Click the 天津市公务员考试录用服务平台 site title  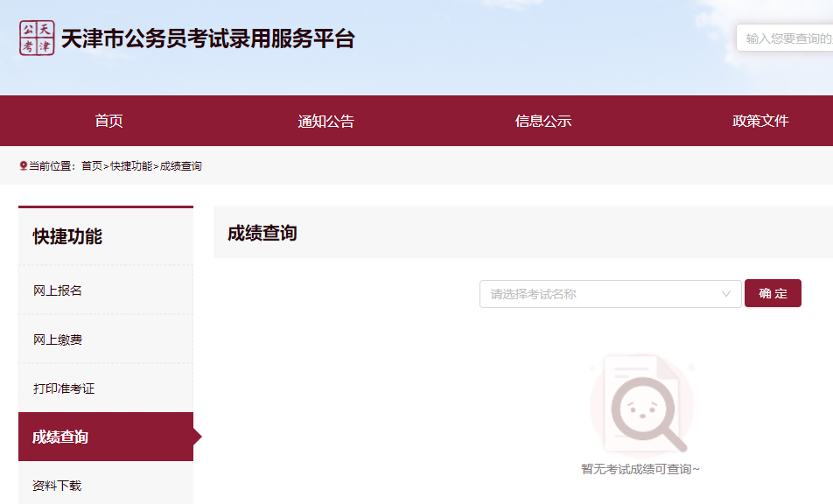click(x=208, y=39)
